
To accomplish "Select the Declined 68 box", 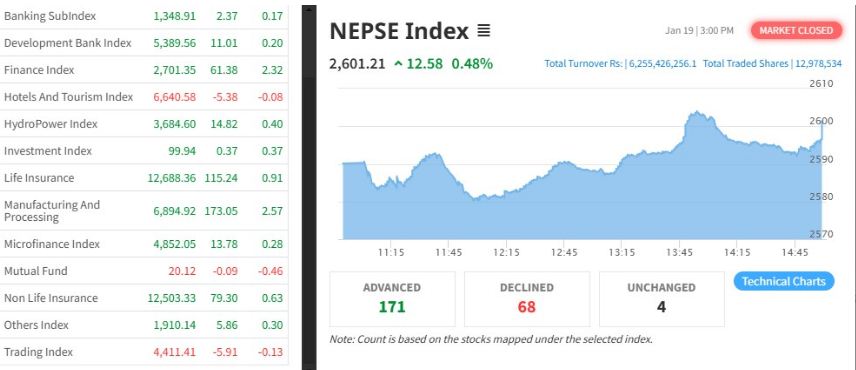I will (x=527, y=299).
